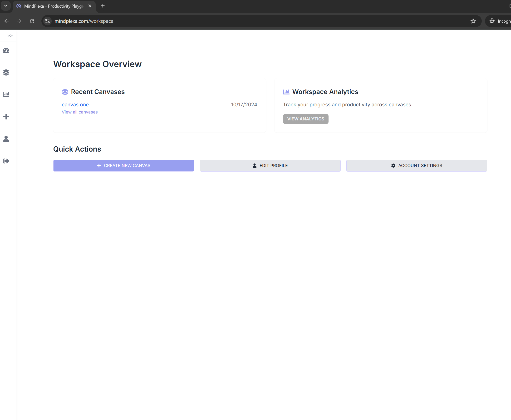Click the plus icon in sidebar
The height and width of the screenshot is (420, 511).
tap(6, 117)
